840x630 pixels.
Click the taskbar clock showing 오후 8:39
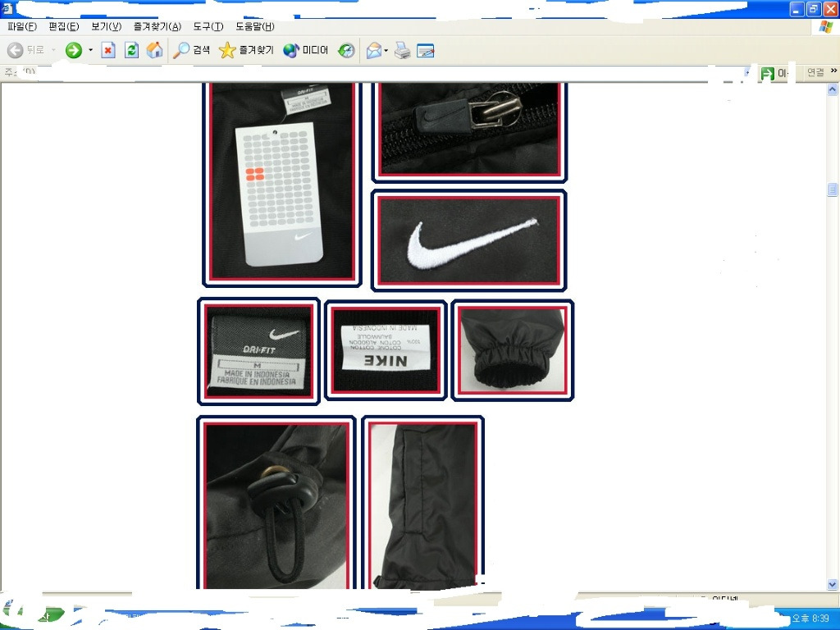tap(810, 618)
